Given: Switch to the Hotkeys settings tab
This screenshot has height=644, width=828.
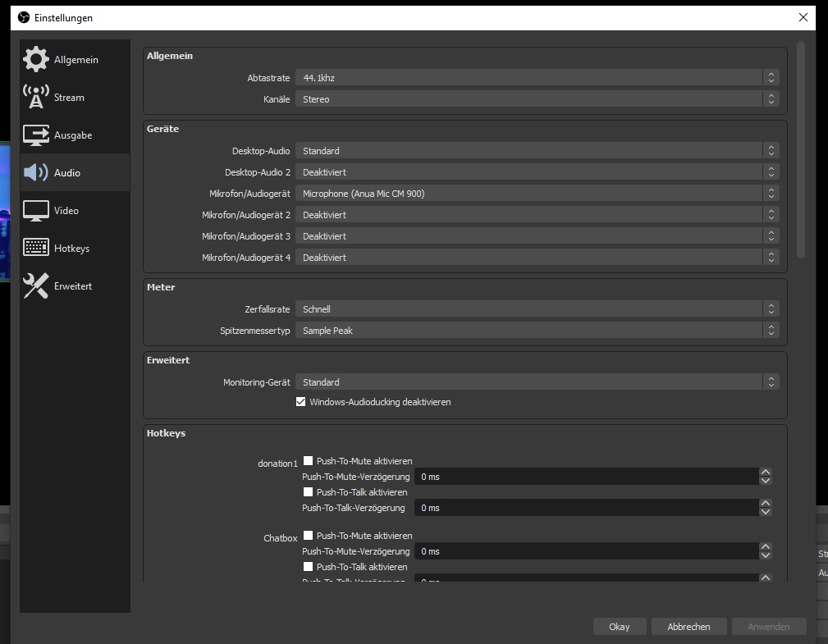Looking at the screenshot, I should (x=71, y=249).
